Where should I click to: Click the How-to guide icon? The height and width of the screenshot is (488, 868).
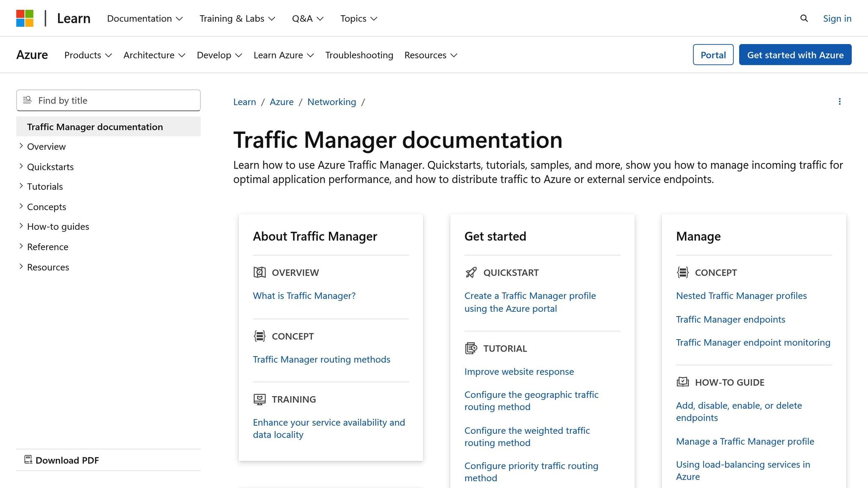tap(682, 382)
